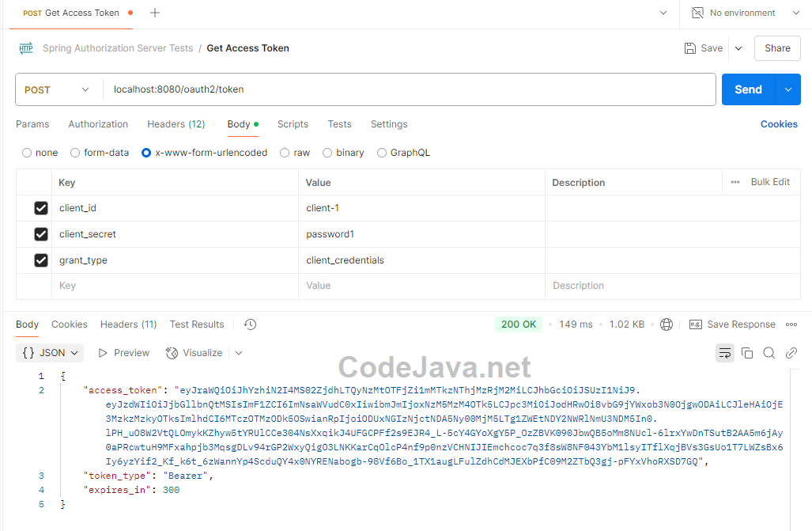Select the request Body tab
Image resolution: width=812 pixels, height=531 pixels.
pos(243,124)
